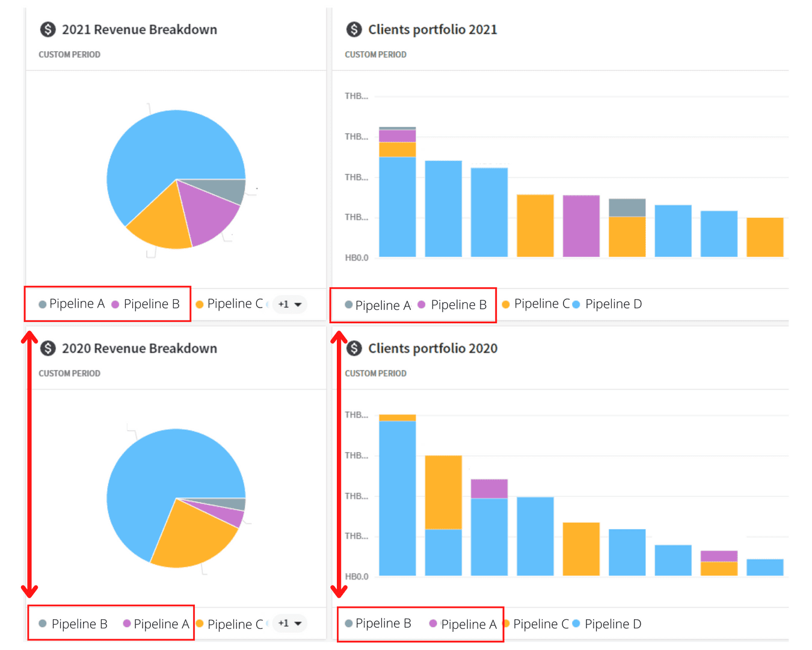
Task: Toggle Pipeline B legend in Clients portfolio 2021
Action: click(x=452, y=305)
